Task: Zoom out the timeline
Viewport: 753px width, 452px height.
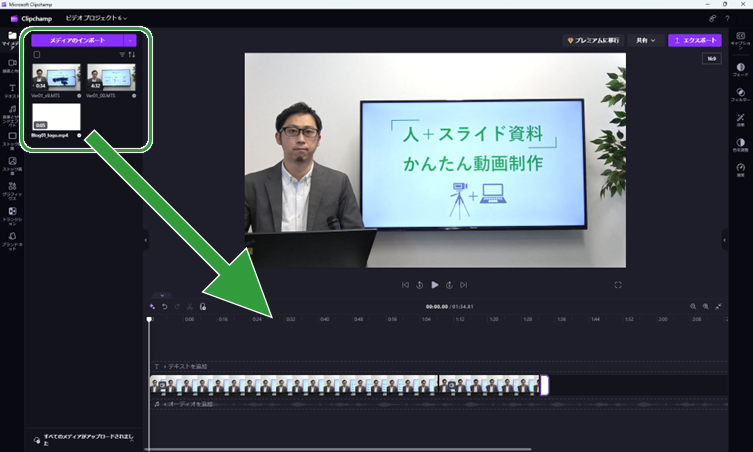Action: [693, 306]
